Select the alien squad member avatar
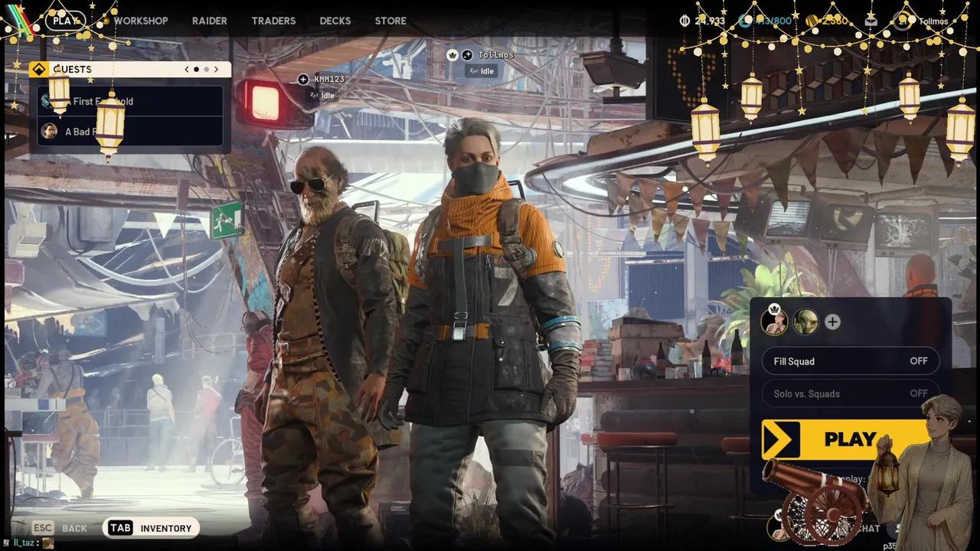980x551 pixels. 805,322
